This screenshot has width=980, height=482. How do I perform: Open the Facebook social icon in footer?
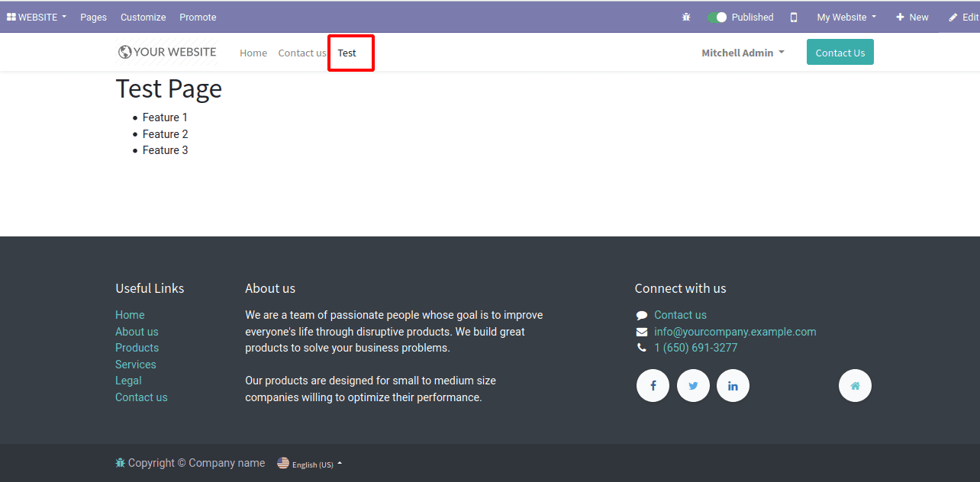click(653, 386)
